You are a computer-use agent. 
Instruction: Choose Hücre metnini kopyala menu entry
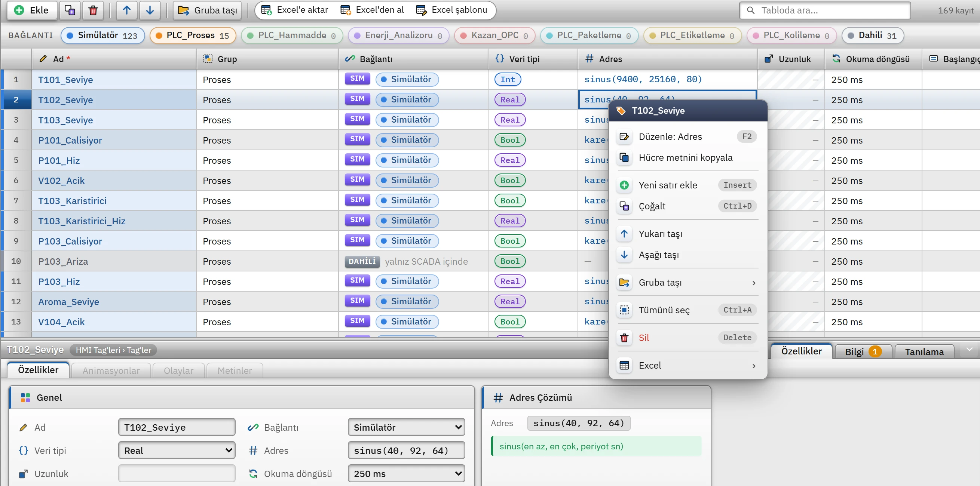pos(688,157)
